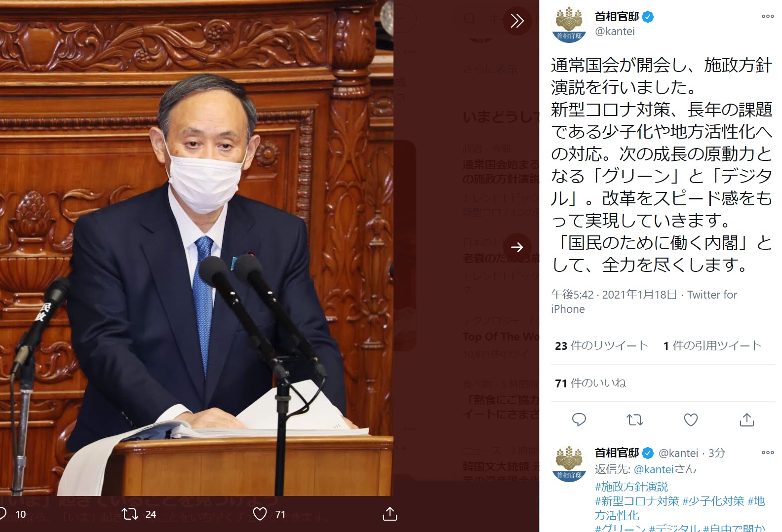
Task: Open the more options menu for the main tweet
Action: click(768, 16)
